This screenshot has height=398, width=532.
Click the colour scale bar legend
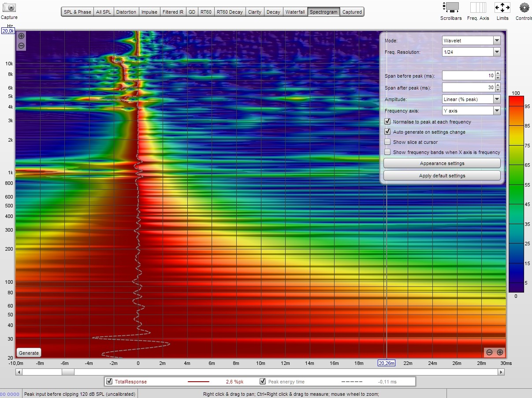coord(516,194)
